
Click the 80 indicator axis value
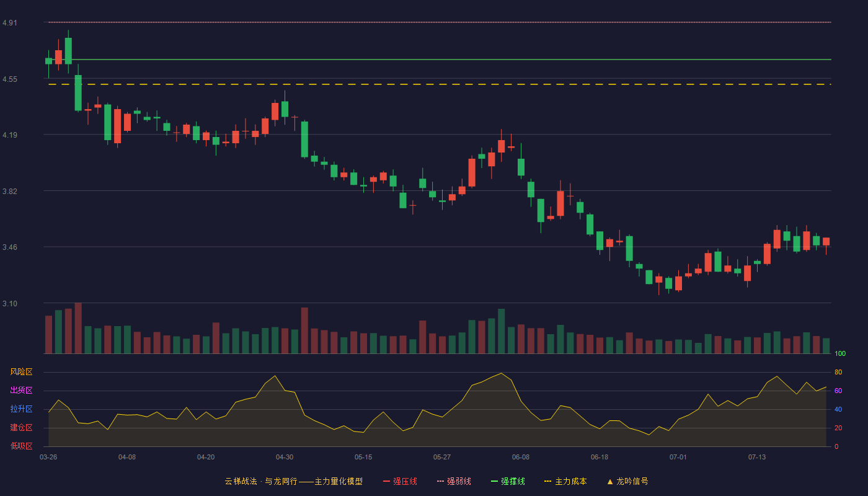838,372
